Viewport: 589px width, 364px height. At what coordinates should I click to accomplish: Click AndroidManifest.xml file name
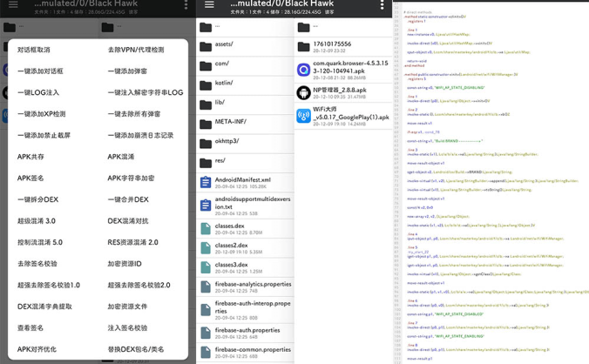(243, 179)
